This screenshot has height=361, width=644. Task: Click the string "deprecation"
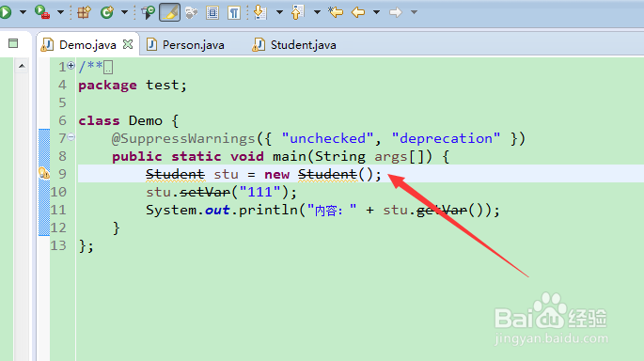(446, 138)
